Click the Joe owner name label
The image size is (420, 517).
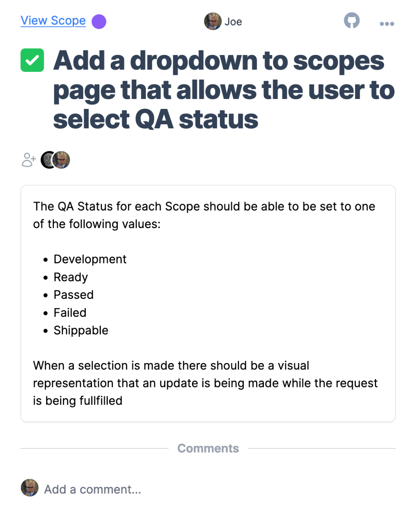[x=233, y=22]
